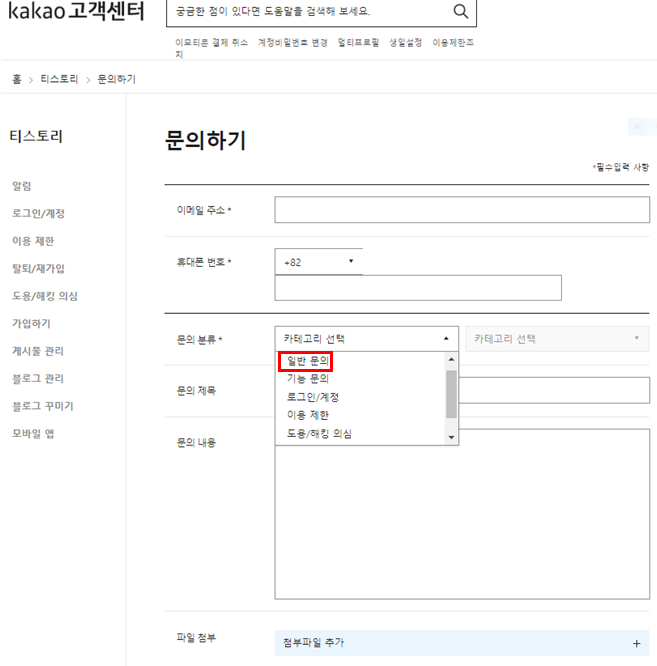Screen dimensions: 657x666
Task: Open the 모바일 앱 sidebar menu
Action: coord(33,434)
